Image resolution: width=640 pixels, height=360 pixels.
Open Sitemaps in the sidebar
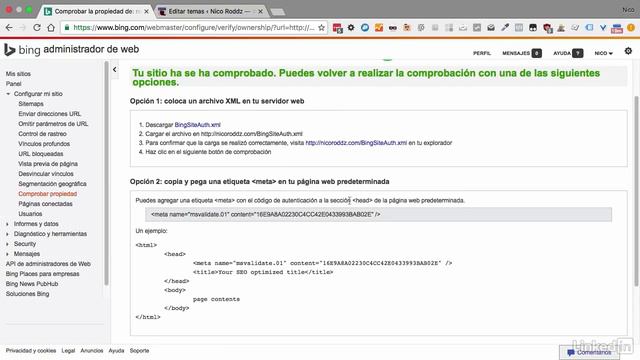point(31,104)
